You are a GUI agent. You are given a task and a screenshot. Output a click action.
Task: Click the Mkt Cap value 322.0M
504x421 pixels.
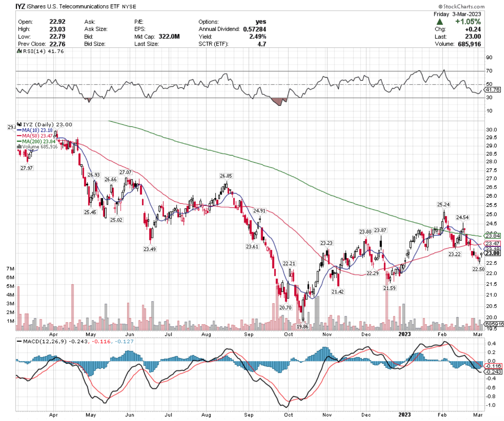[x=169, y=37]
